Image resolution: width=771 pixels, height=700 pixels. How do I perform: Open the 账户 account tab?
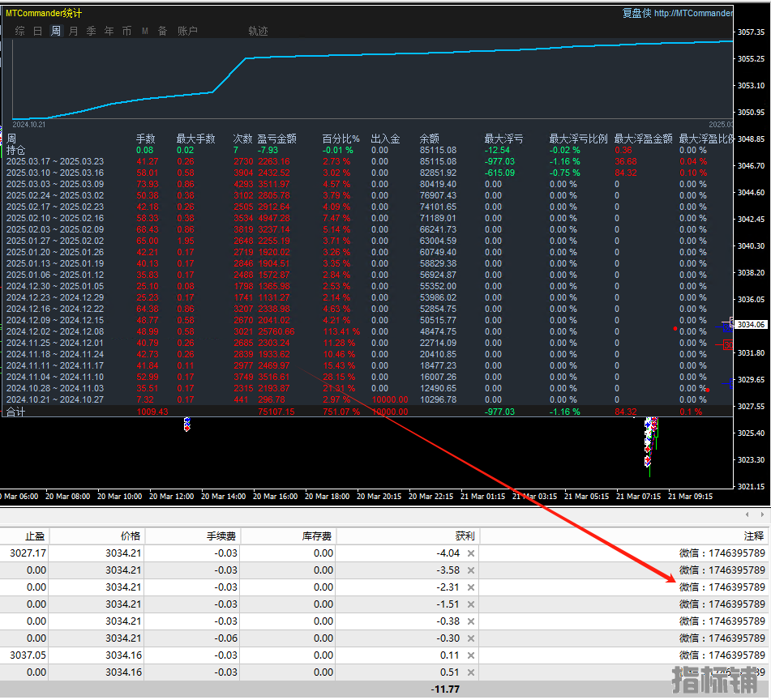coord(187,31)
